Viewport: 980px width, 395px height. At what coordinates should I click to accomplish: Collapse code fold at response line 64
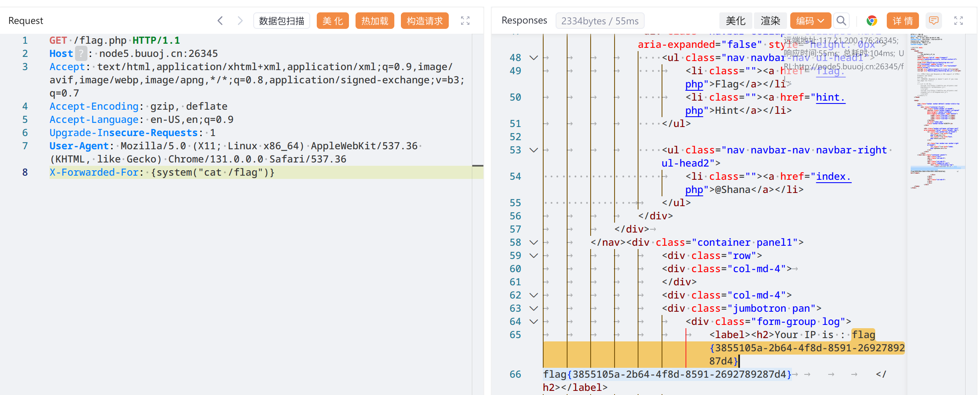(534, 322)
